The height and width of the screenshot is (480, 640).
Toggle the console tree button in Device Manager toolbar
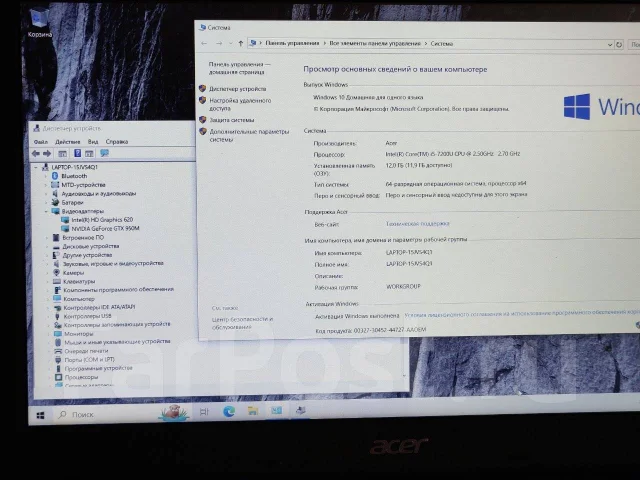pos(62,154)
